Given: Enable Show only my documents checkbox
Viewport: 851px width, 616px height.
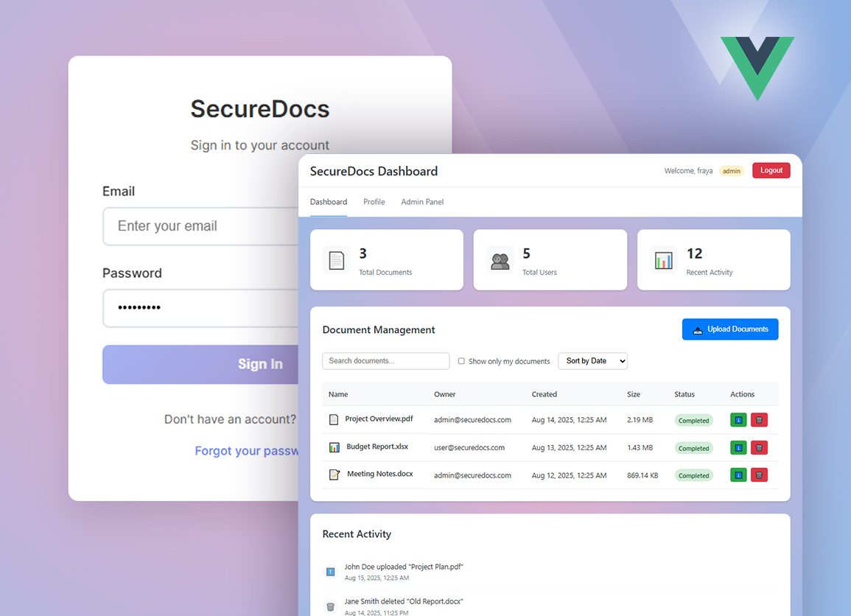Looking at the screenshot, I should click(x=461, y=361).
